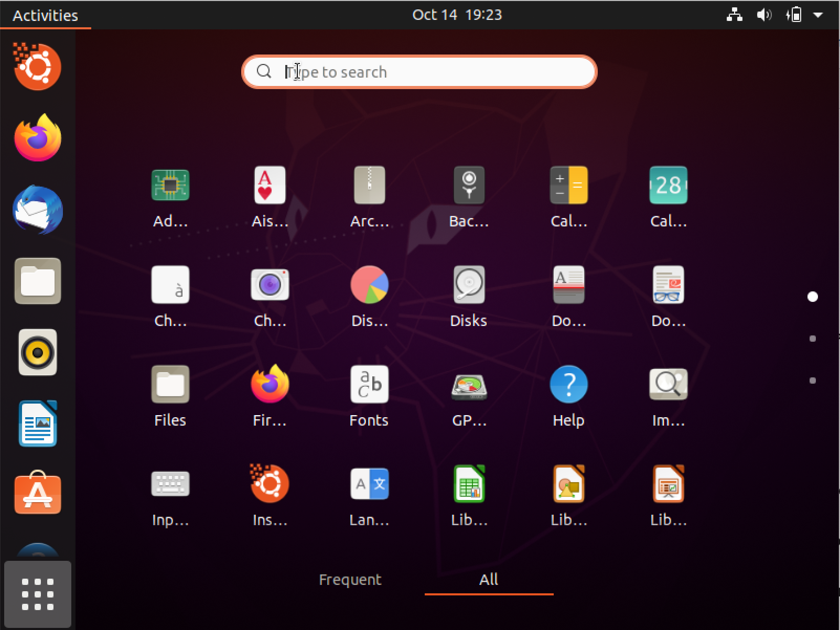Open Thunderbird Mail from the dock
The height and width of the screenshot is (630, 840).
point(37,210)
